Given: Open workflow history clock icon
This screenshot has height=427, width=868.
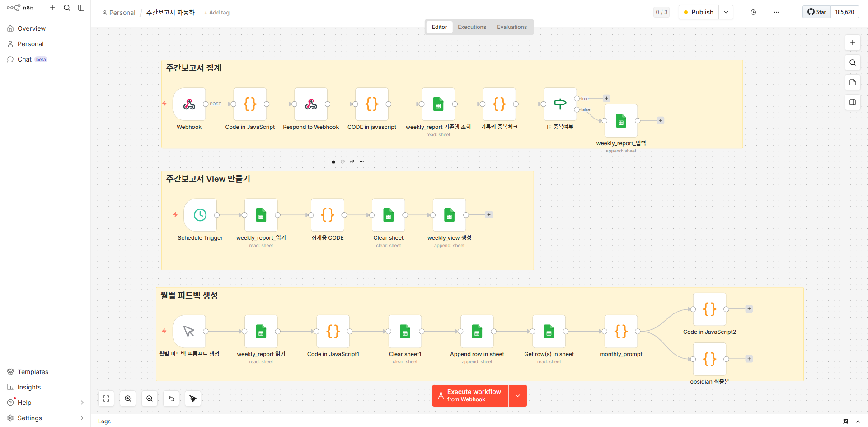Looking at the screenshot, I should tap(753, 12).
